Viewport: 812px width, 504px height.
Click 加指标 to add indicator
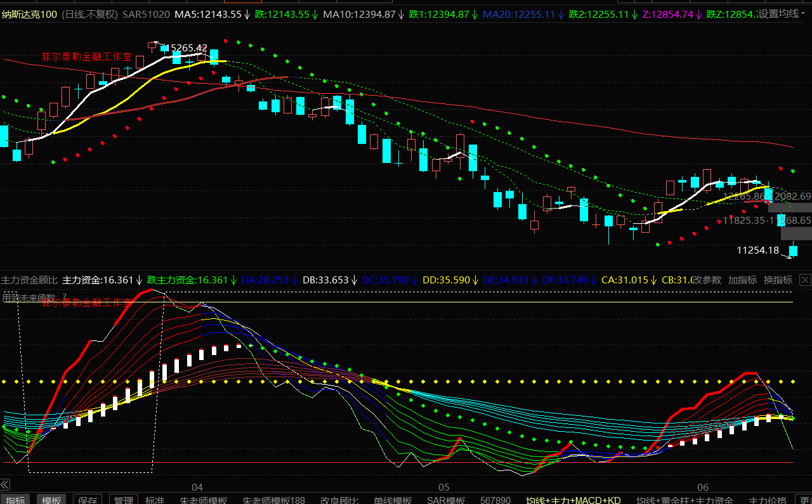(742, 280)
